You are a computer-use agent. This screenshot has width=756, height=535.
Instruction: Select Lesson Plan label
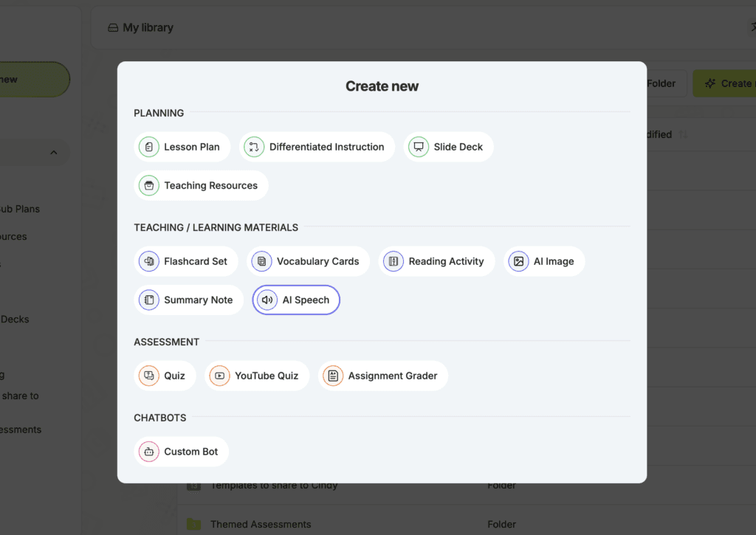click(192, 147)
